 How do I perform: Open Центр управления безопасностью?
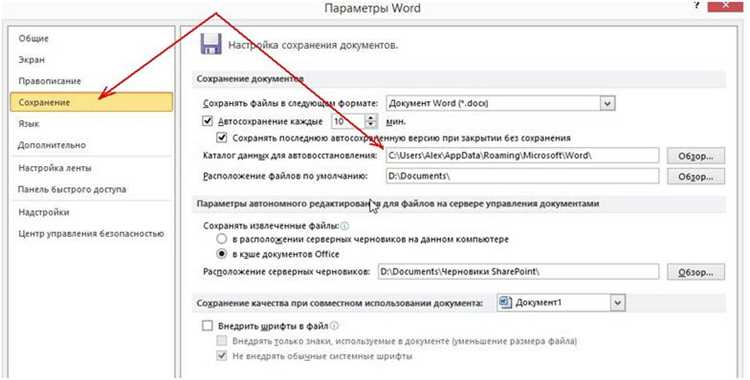(x=91, y=234)
